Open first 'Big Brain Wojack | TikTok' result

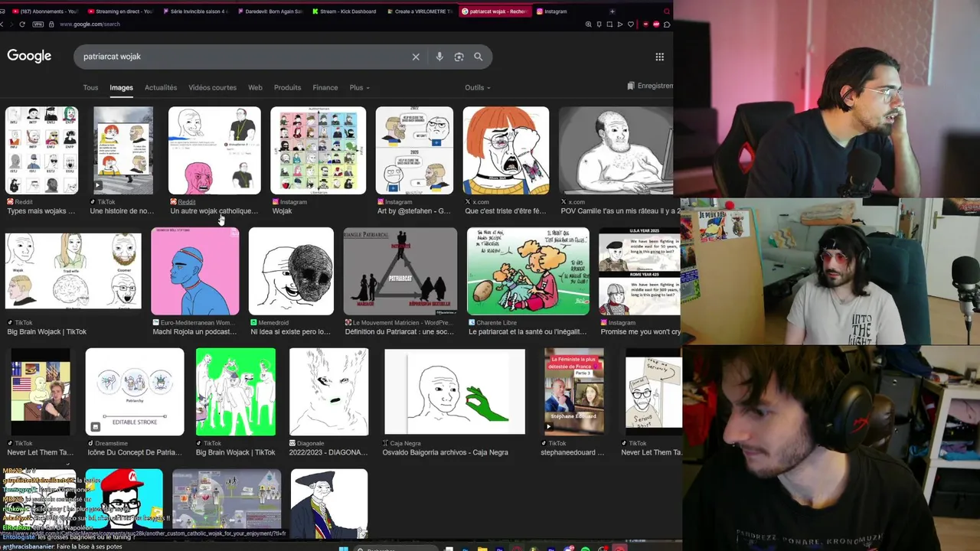(73, 271)
